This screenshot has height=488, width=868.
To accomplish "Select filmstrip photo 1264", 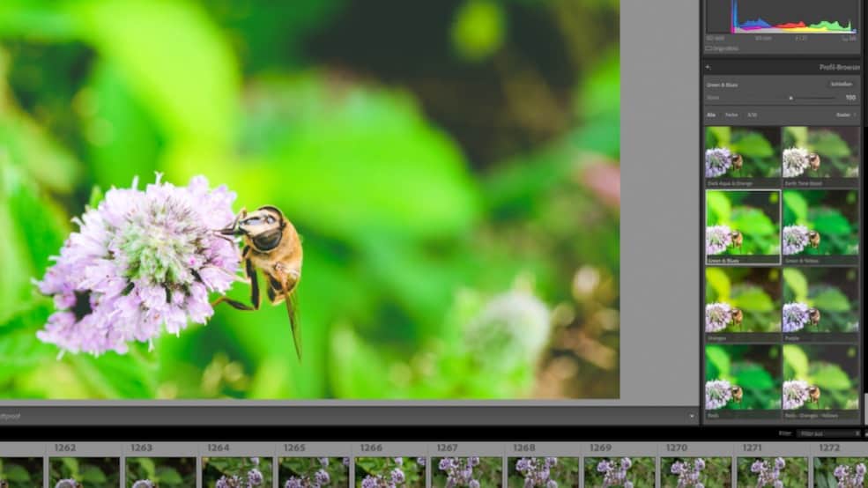I will pos(237,472).
